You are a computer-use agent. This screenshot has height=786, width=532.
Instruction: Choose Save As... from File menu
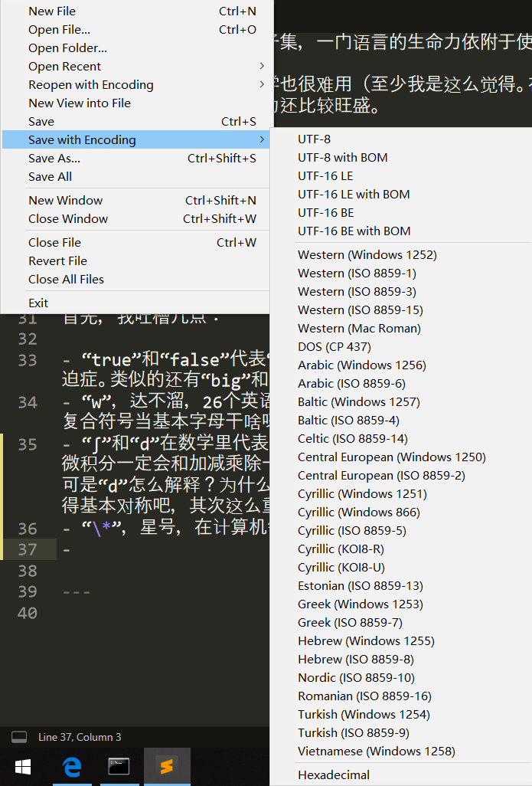(54, 159)
